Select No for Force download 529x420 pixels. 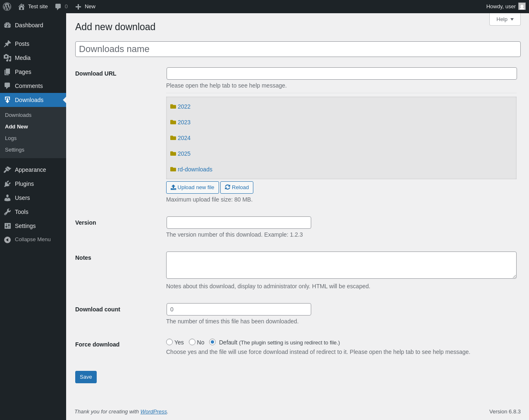[x=192, y=342]
